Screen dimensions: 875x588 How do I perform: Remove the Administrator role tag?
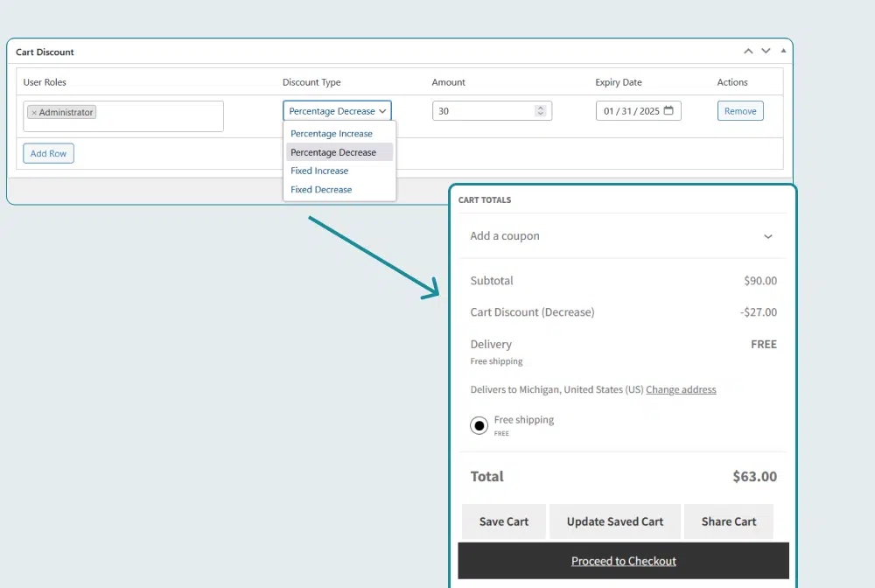point(34,113)
